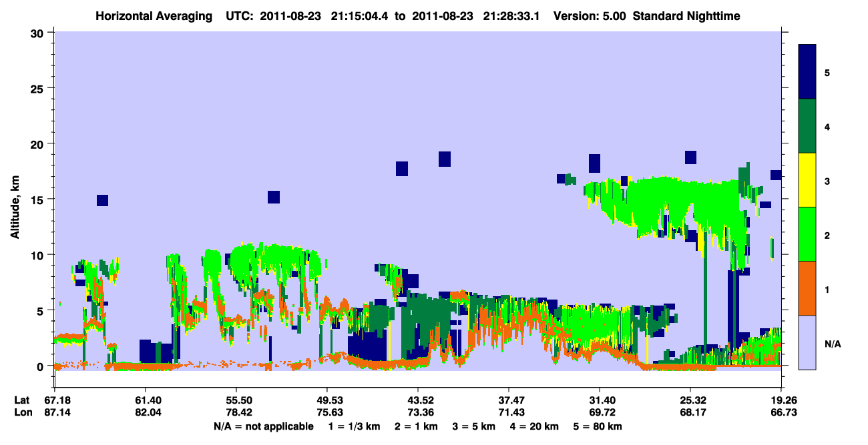868x445 pixels.
Task: Click the 30 altitude tick label
Action: pos(37,33)
